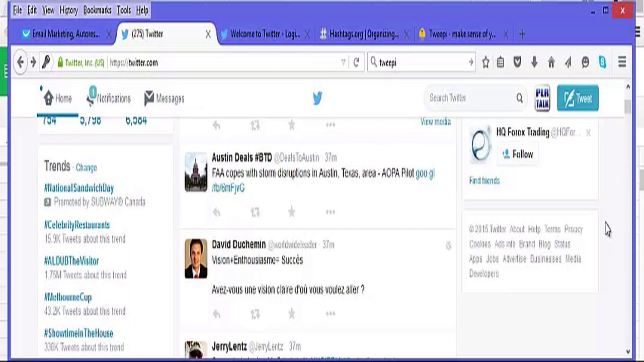Open the downloads arrow icon
Image resolution: width=644 pixels, height=362 pixels.
534,62
